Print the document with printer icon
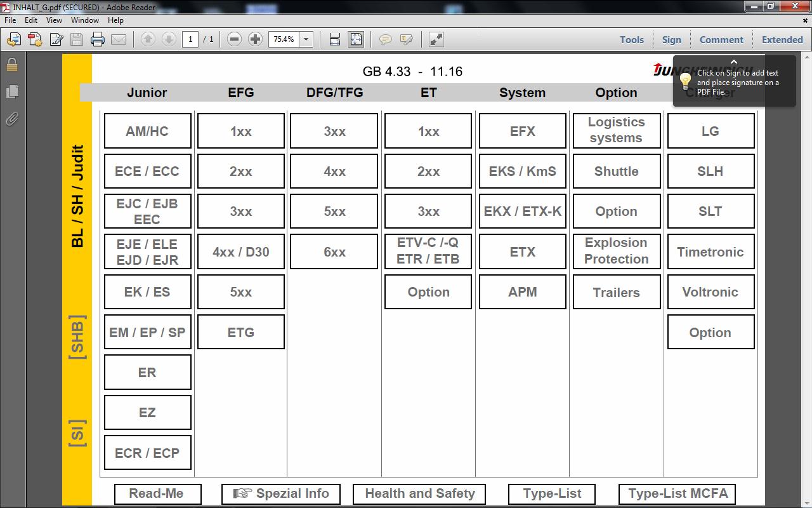 point(98,39)
